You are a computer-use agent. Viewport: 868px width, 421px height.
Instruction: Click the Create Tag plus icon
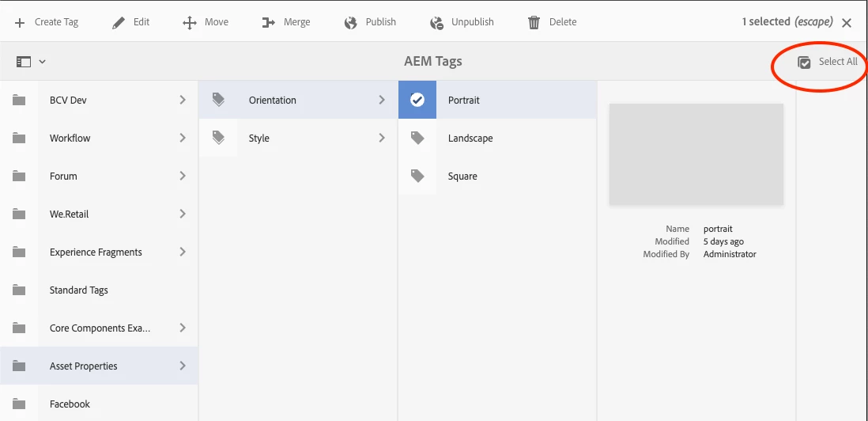click(x=20, y=23)
